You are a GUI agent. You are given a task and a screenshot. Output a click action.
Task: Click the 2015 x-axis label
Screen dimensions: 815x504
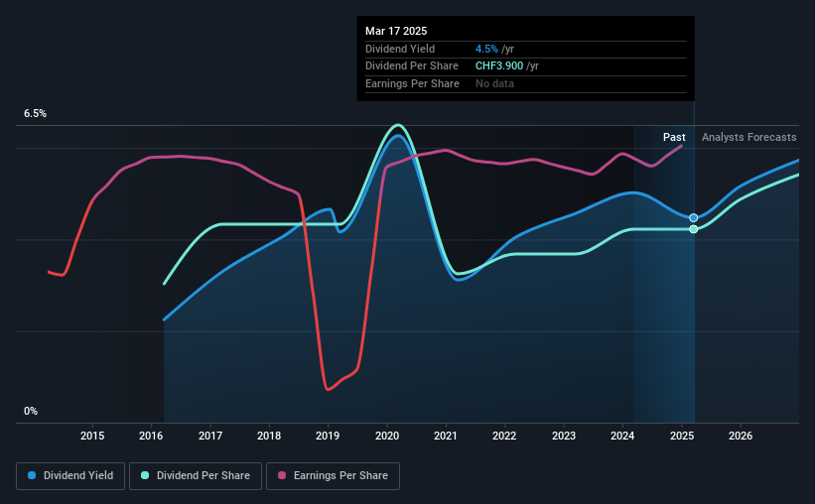point(92,436)
